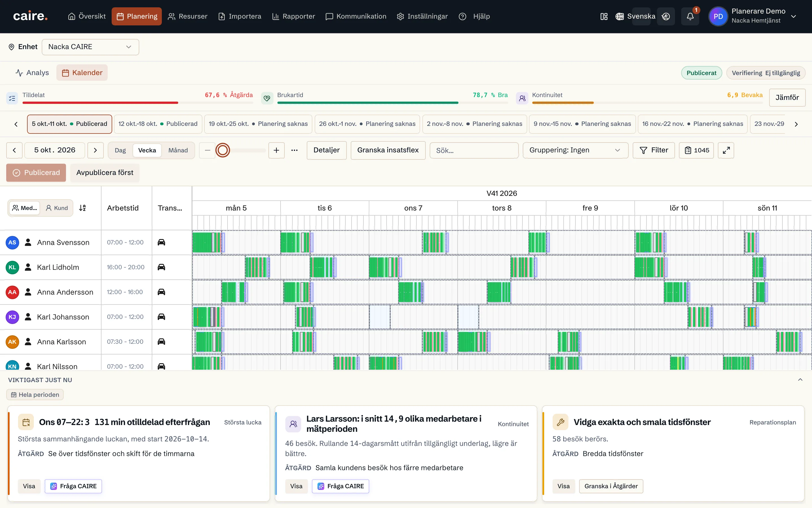Click the Tilldelat red progress bar
This screenshot has width=812, height=508.
click(100, 102)
